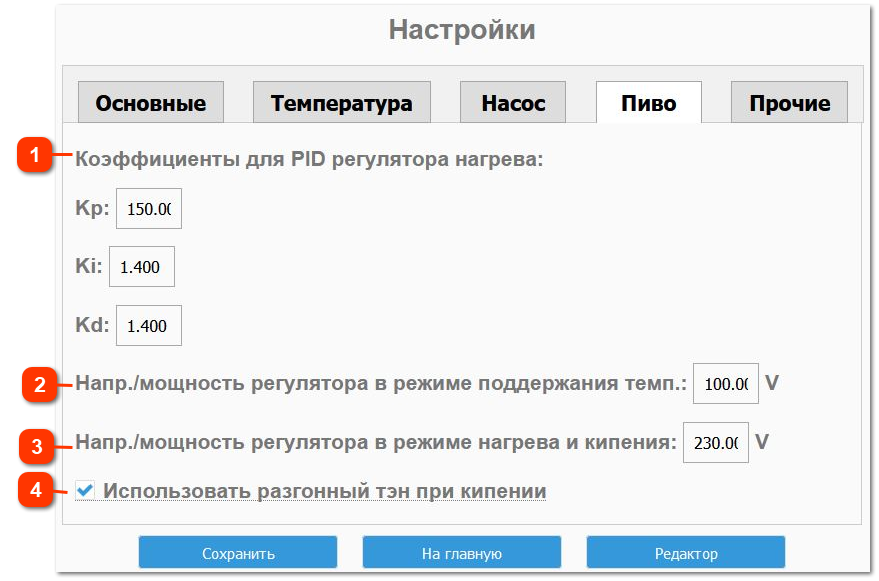
Task: Click the Kp coefficient input field
Action: pos(149,209)
